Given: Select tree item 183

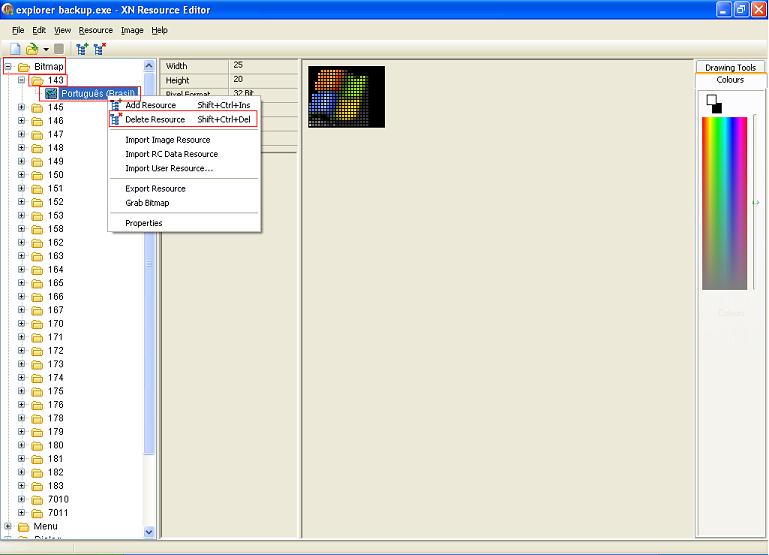Looking at the screenshot, I should click(55, 485).
